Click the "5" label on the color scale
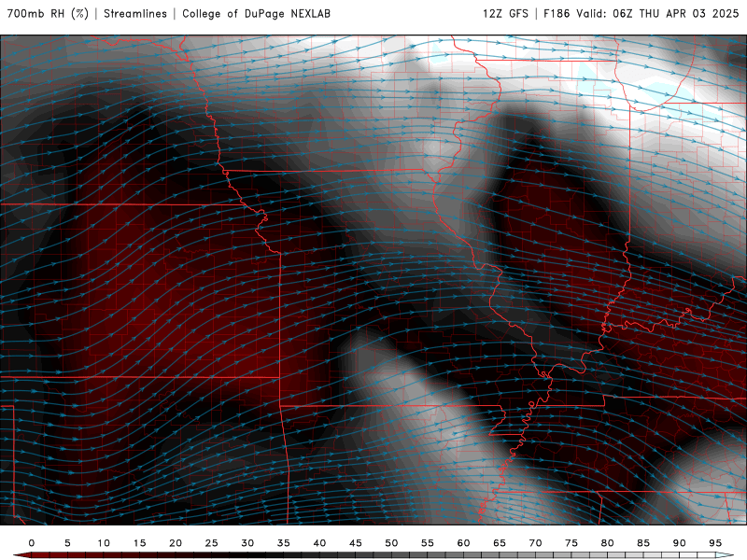 [x=67, y=543]
